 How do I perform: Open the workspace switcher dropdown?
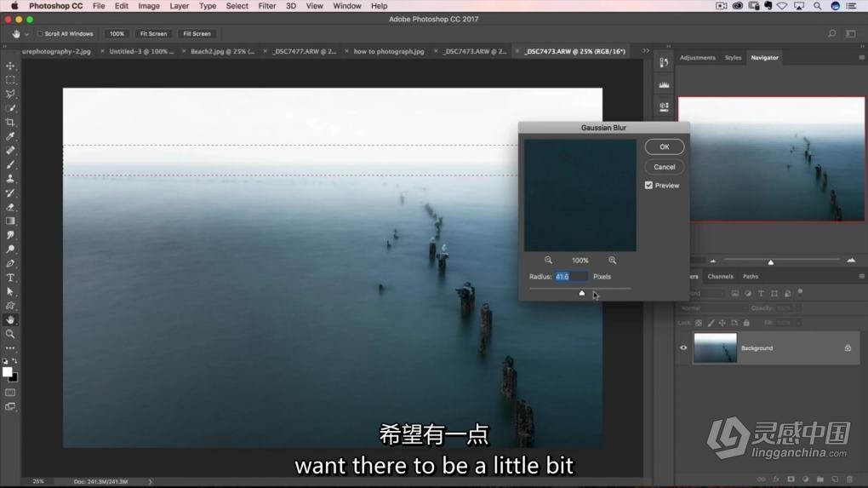(x=851, y=34)
